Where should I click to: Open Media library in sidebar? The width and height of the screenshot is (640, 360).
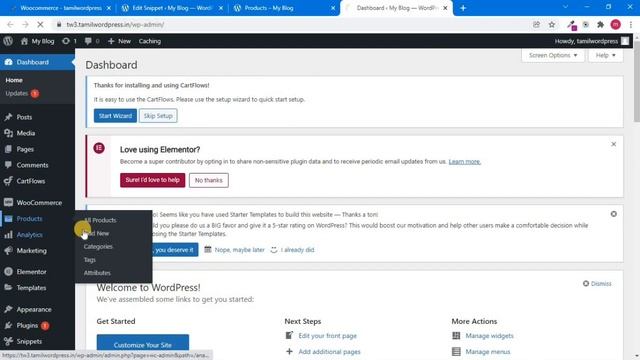click(26, 133)
